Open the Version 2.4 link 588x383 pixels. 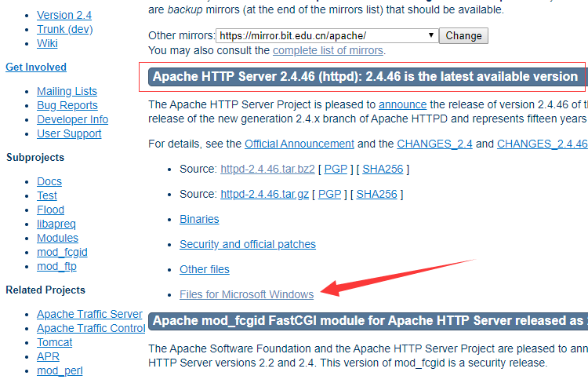(x=64, y=15)
